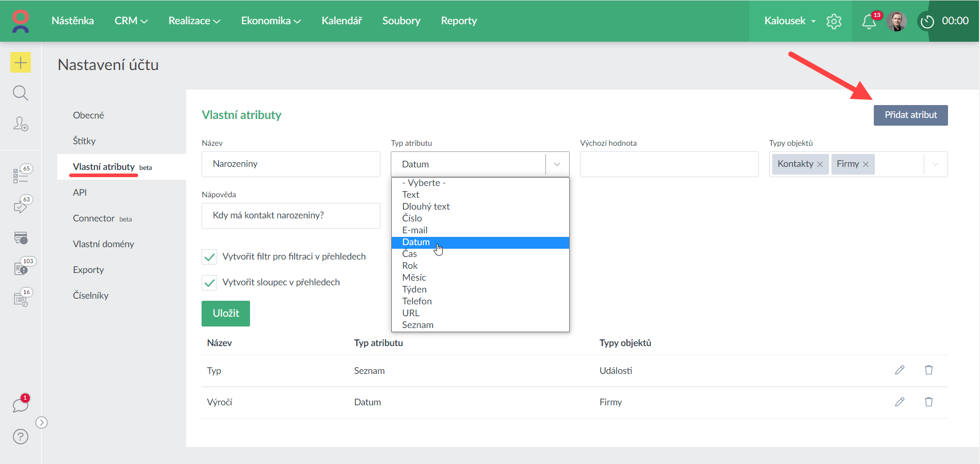This screenshot has height=464, width=980.
Task: Click into the Výchozí hodnota field
Action: coord(669,164)
